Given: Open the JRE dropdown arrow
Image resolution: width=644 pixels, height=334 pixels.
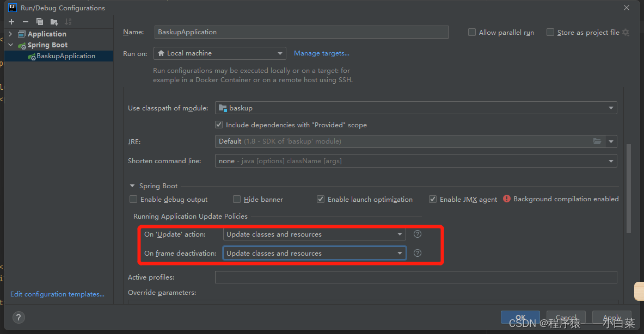Looking at the screenshot, I should click(611, 141).
